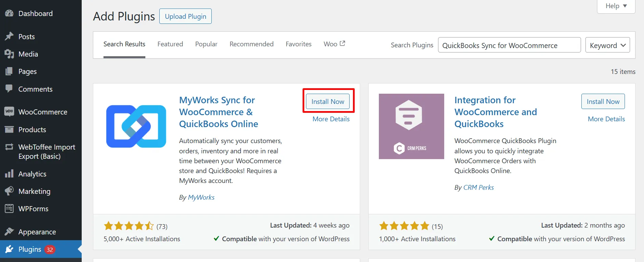The image size is (644, 262).
Task: Click the CRM Perks plugin logo
Action: pos(412,126)
